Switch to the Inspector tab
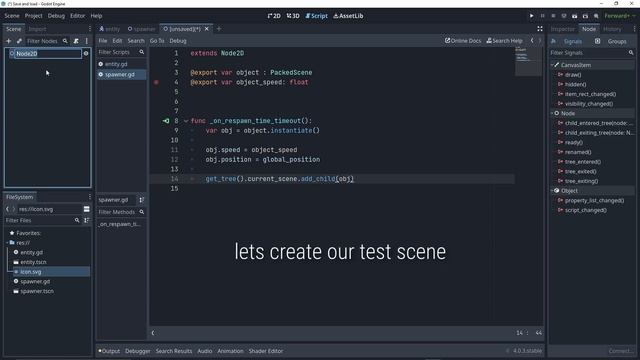This screenshot has height=360, width=640. click(562, 29)
